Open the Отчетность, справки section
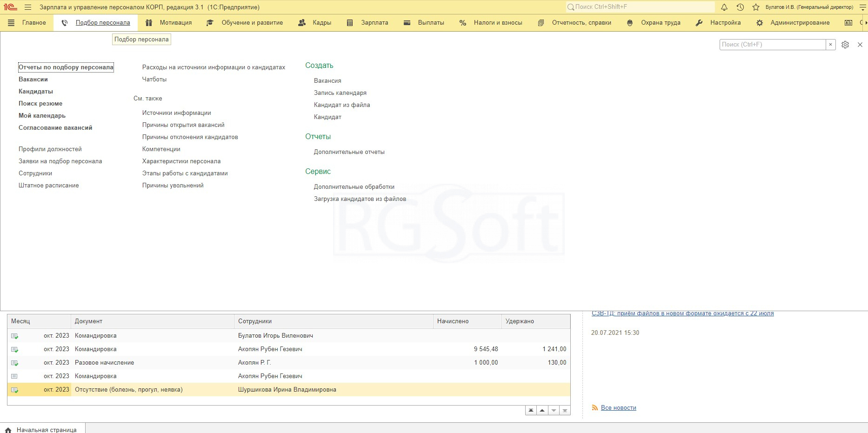The height and width of the screenshot is (433, 868). tap(581, 23)
